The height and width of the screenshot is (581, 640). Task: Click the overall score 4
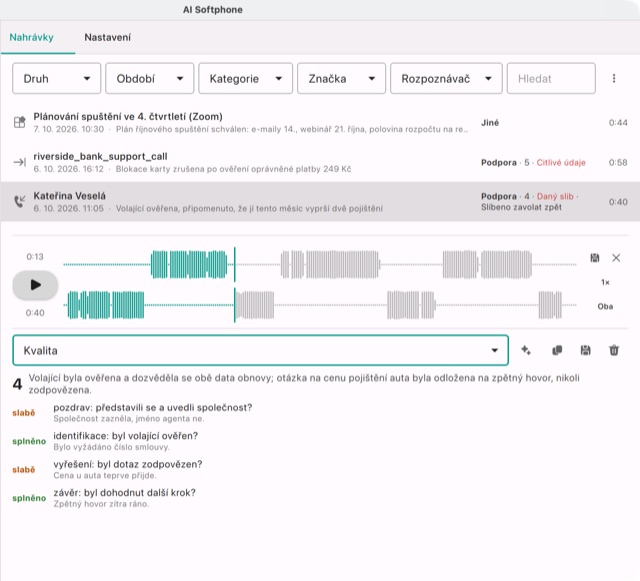point(17,384)
